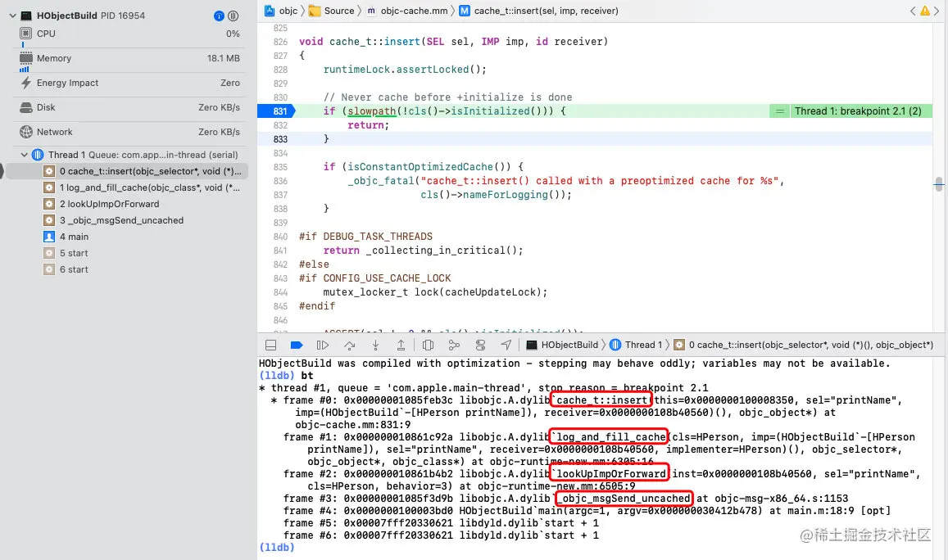Choose Thread 1 in debug jump bar
948x560 pixels.
[636, 345]
